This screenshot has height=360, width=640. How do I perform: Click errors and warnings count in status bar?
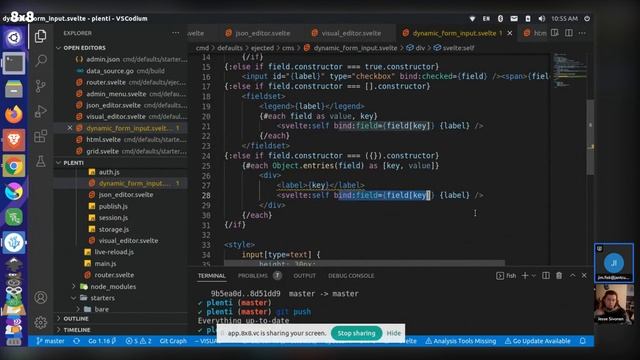(x=138, y=341)
